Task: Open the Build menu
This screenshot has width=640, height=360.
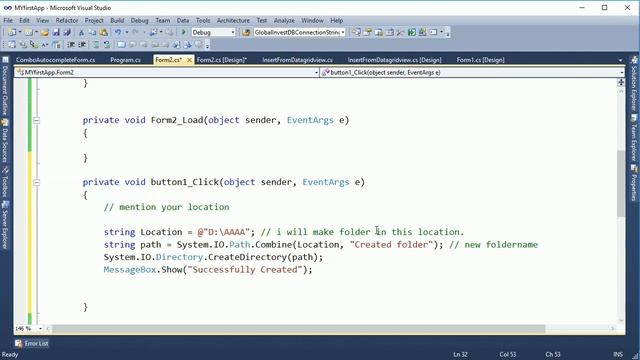Action: click(117, 20)
